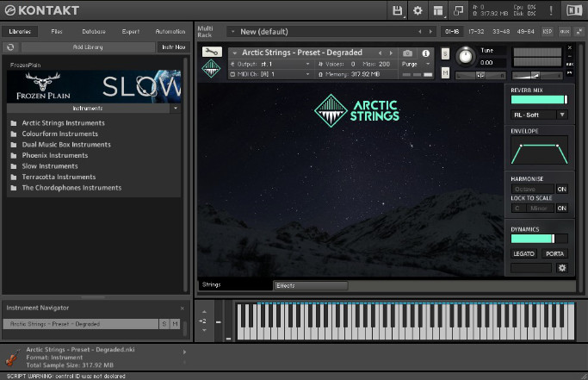The height and width of the screenshot is (380, 588).
Task: Enable Legato mode
Action: click(x=523, y=254)
